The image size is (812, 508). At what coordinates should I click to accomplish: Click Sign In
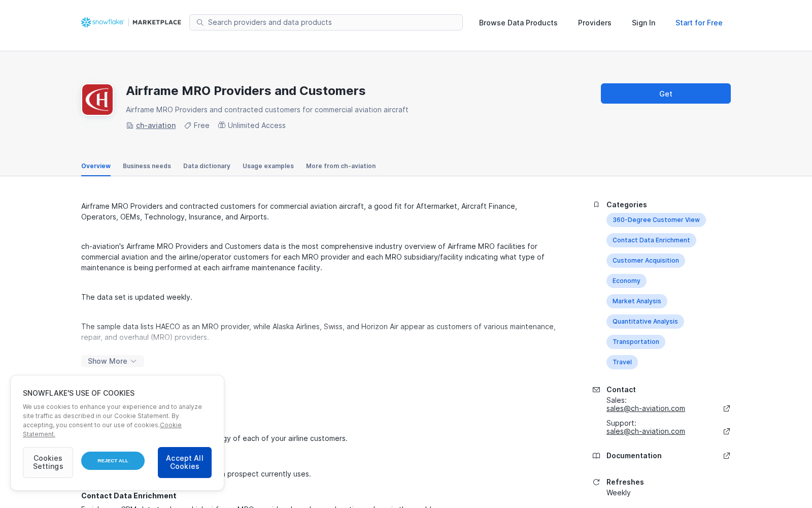[x=643, y=23]
